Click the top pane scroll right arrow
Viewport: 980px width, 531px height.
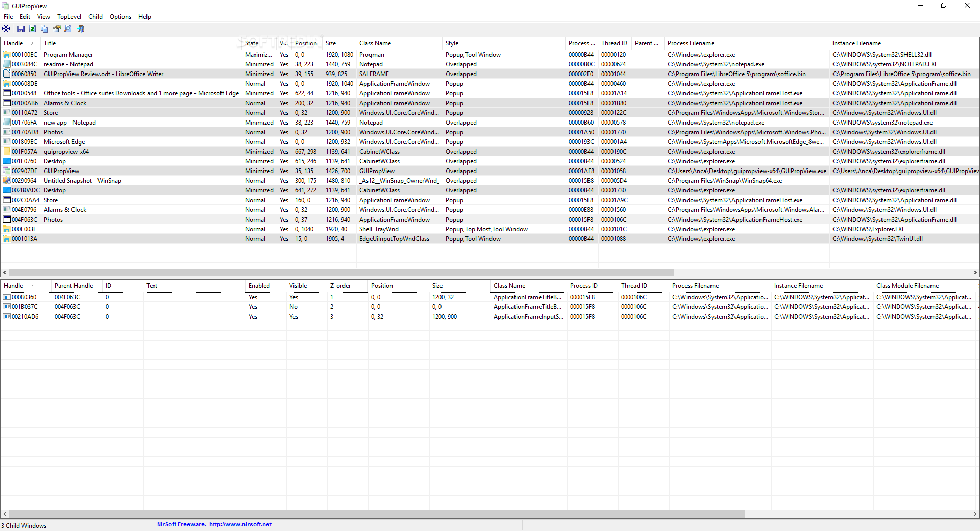click(x=975, y=273)
